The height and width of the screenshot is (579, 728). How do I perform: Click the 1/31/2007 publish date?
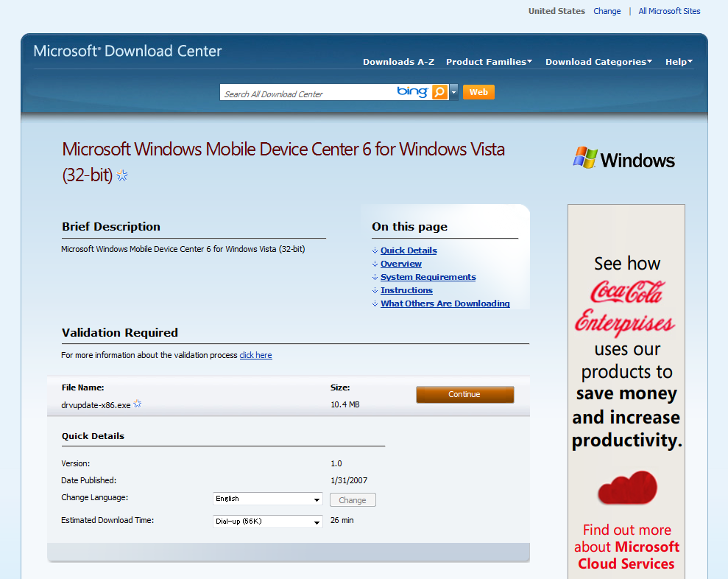click(349, 480)
